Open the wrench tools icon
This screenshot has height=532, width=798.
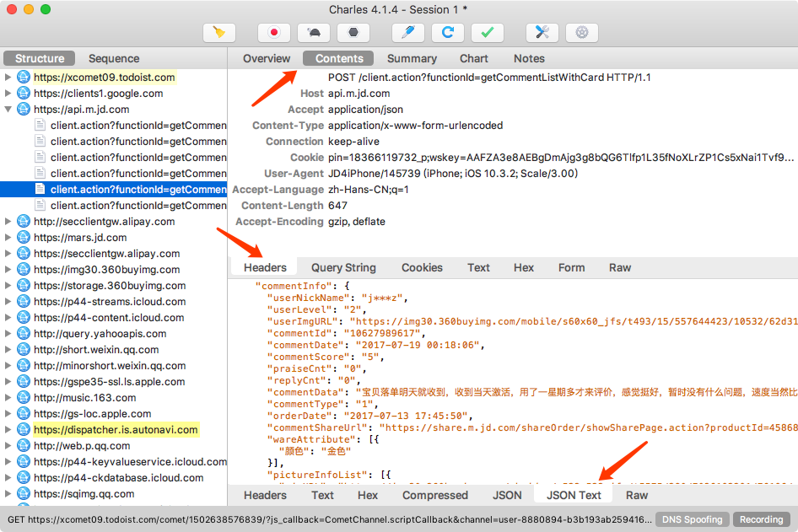[542, 33]
